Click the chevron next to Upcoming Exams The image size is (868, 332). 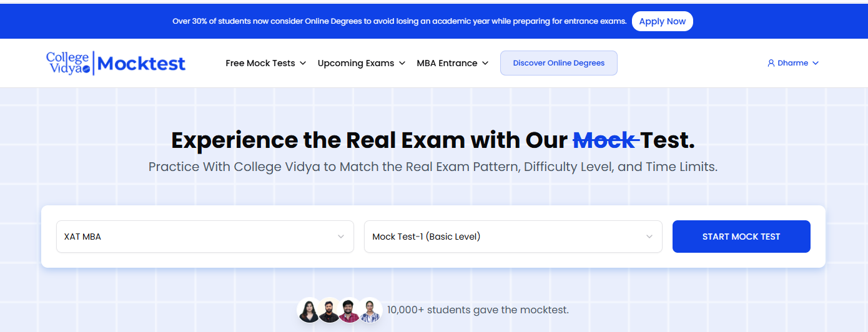(402, 63)
